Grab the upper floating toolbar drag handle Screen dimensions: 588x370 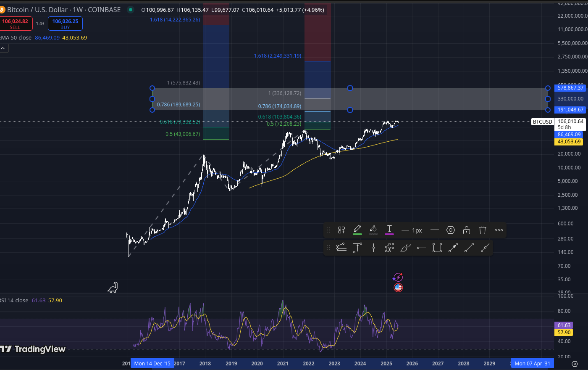click(328, 230)
